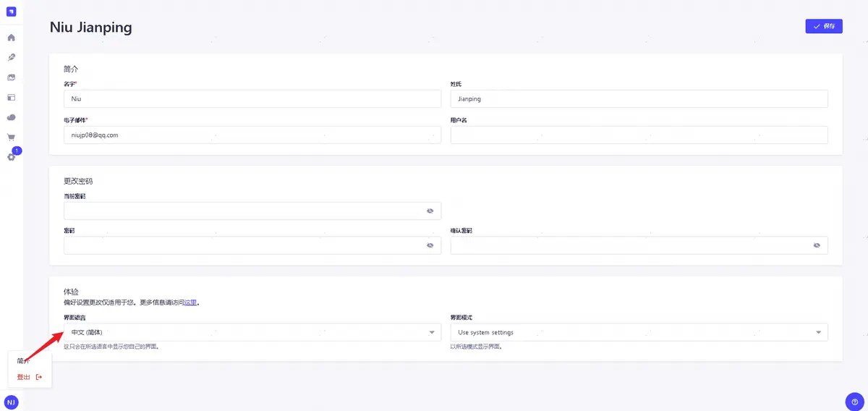This screenshot has height=411, width=868.
Task: Open Content-Type Builder layout icon
Action: coord(11,97)
